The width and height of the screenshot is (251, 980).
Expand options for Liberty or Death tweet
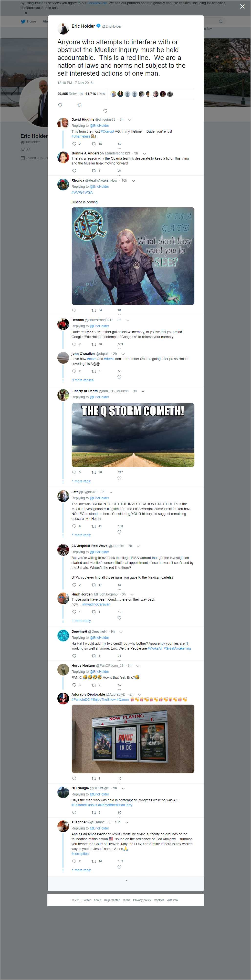point(143,391)
